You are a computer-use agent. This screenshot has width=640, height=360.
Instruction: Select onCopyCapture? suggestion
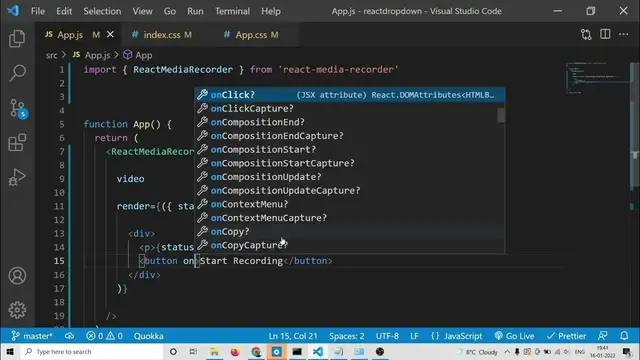point(349,245)
